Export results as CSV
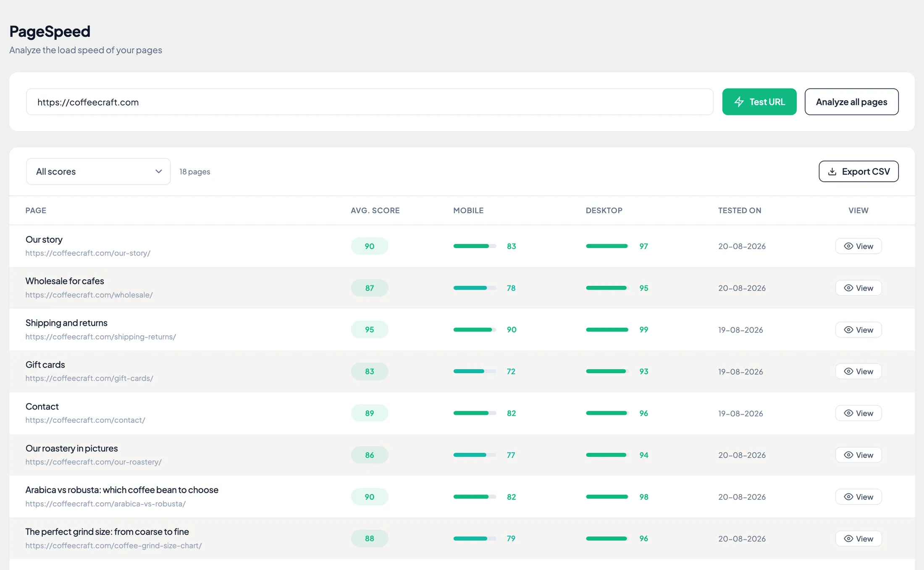The height and width of the screenshot is (570, 924). [x=858, y=171]
